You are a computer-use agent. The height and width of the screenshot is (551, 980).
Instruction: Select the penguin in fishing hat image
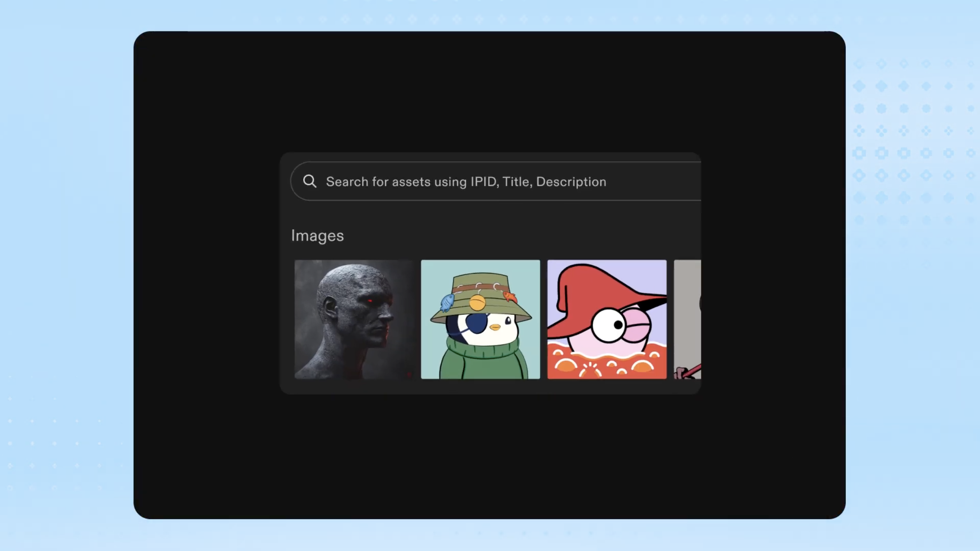(x=480, y=319)
